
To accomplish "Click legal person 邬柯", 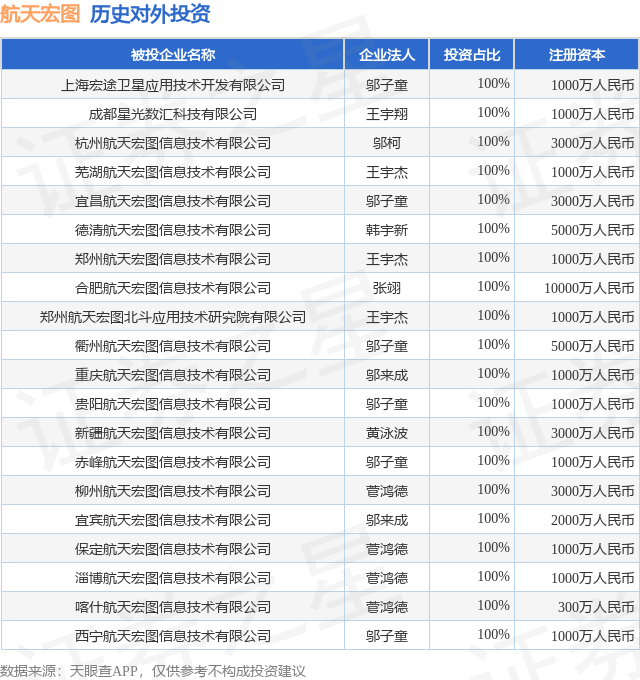I will pyautogui.click(x=387, y=143).
